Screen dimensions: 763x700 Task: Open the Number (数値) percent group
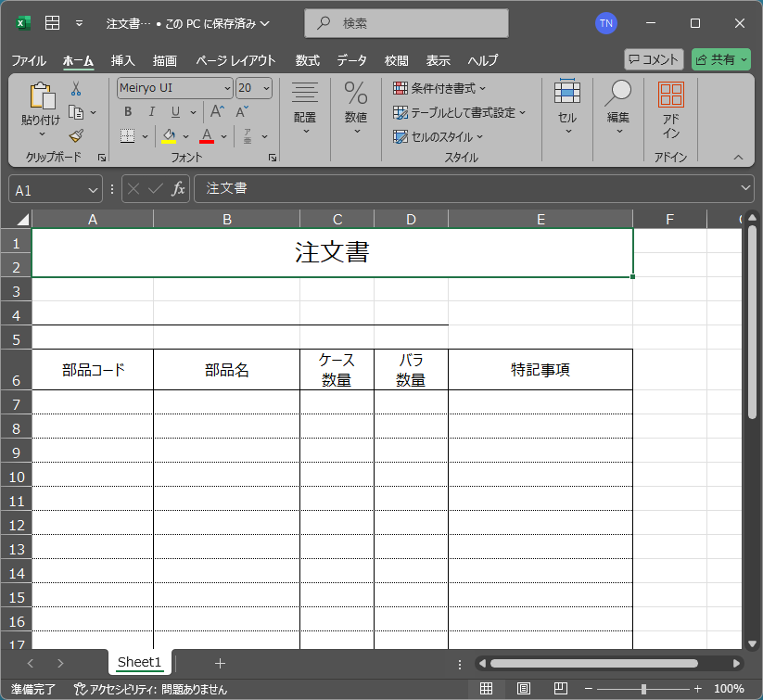(x=356, y=108)
